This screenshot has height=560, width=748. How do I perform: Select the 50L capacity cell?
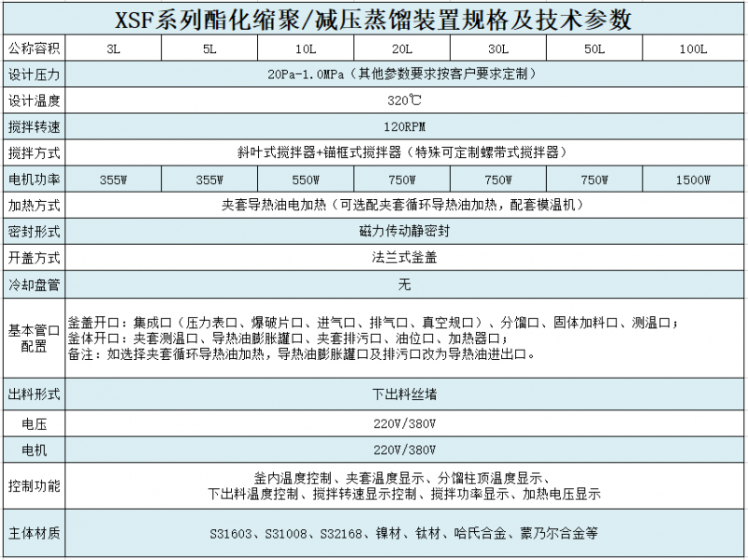[x=594, y=49]
